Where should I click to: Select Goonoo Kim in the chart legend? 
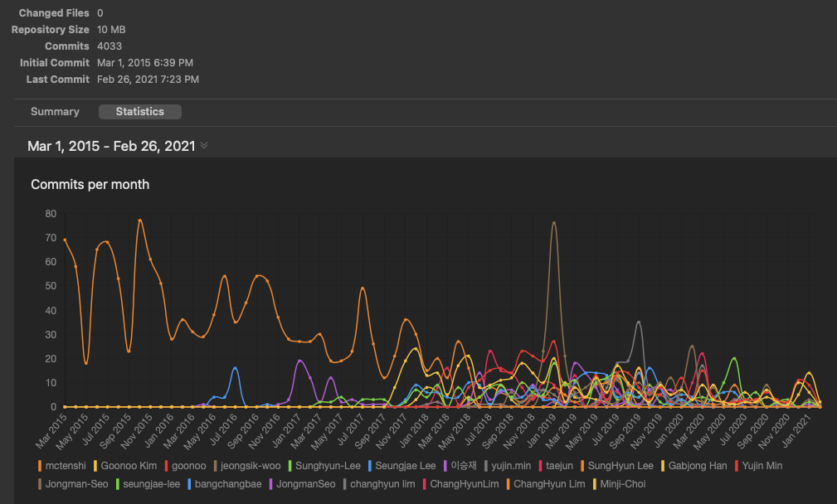pos(125,466)
